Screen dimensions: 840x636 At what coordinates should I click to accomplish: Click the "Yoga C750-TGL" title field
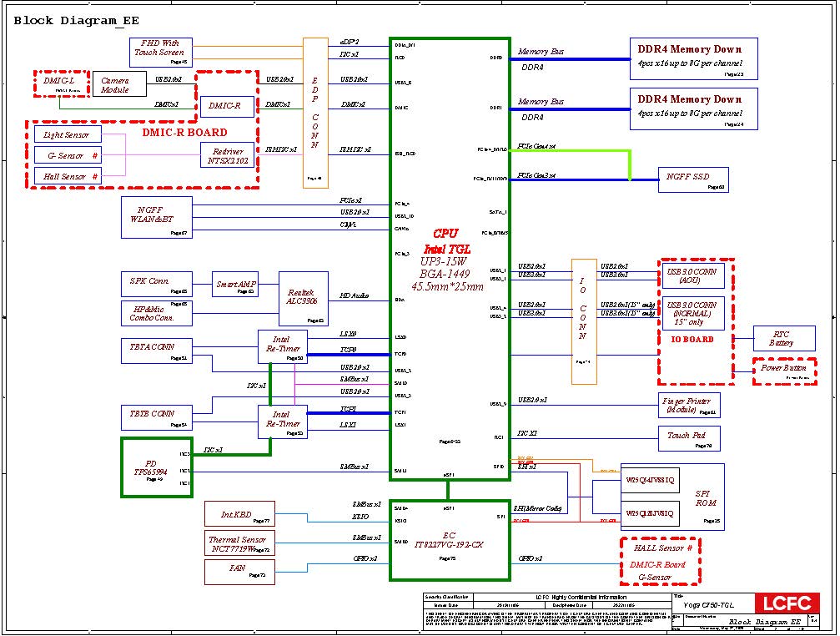coord(708,605)
